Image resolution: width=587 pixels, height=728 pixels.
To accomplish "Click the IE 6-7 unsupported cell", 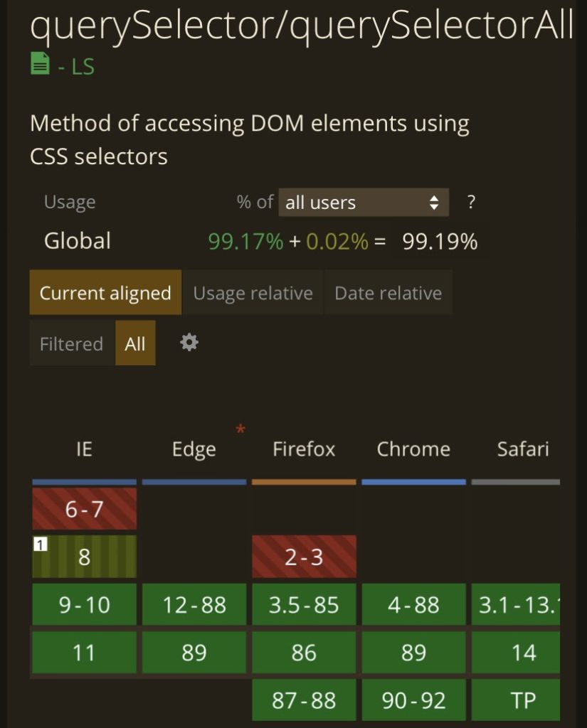I will point(84,509).
